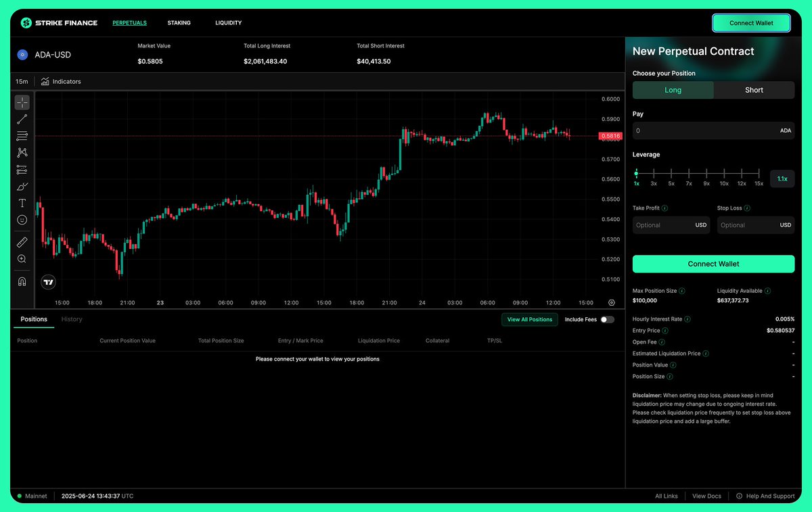Click the top-right Connect Wallet button
This screenshot has width=812, height=512.
pos(751,23)
